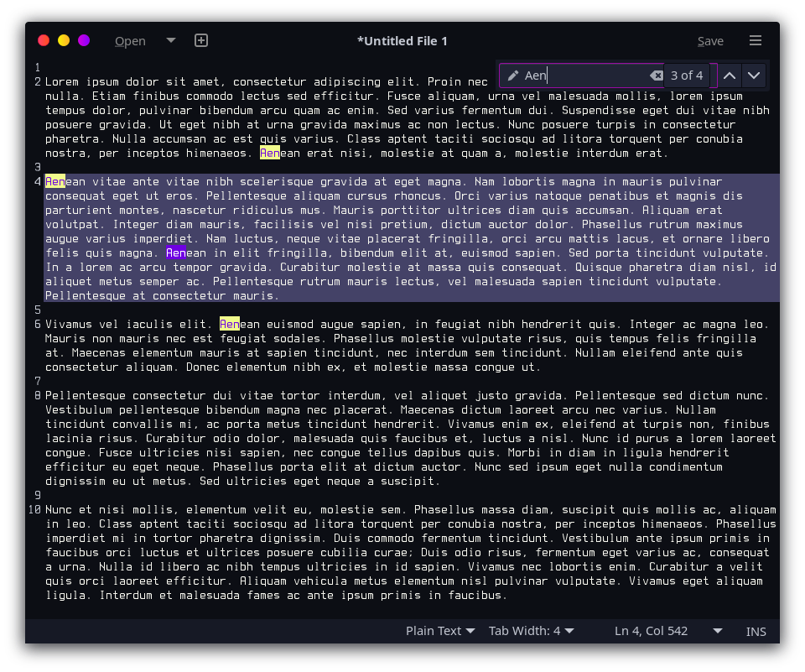Toggle INS insert mode indicator
The height and width of the screenshot is (672, 805).
(x=756, y=632)
